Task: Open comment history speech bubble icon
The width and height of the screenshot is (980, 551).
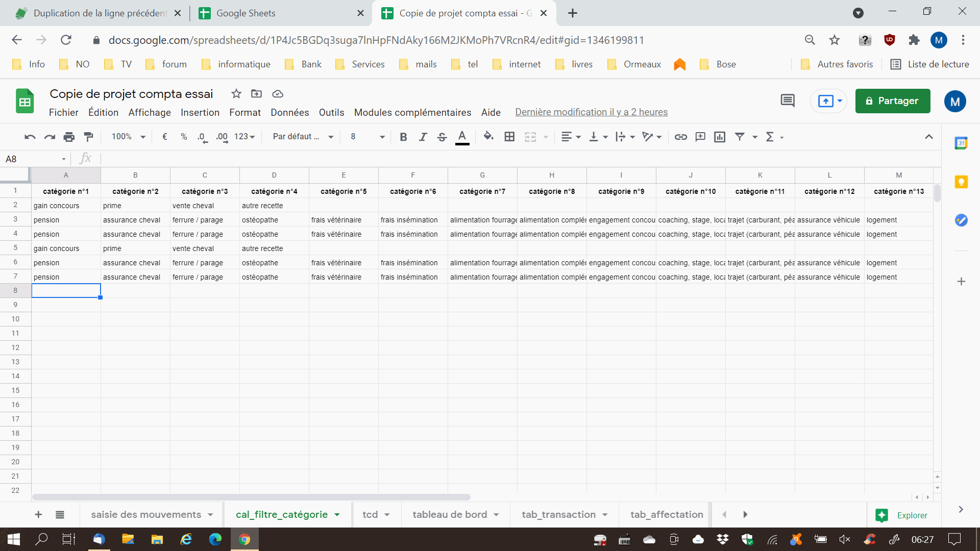Action: coord(788,101)
